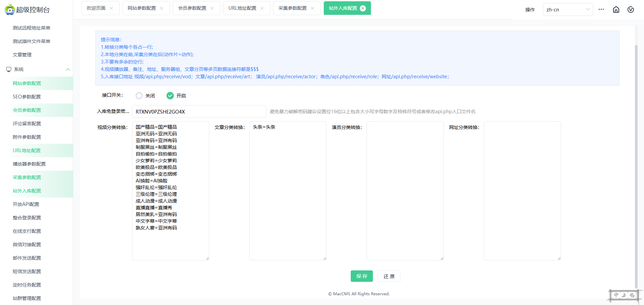Image resolution: width=644 pixels, height=305 pixels.
Task: Open the 操作 dropdown menu
Action: (x=530, y=10)
